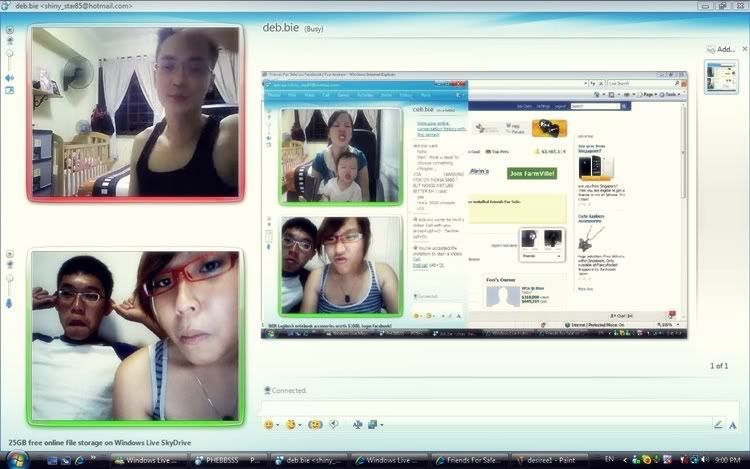
Task: Switch to handwriting pen mode icon
Action: pos(718,425)
